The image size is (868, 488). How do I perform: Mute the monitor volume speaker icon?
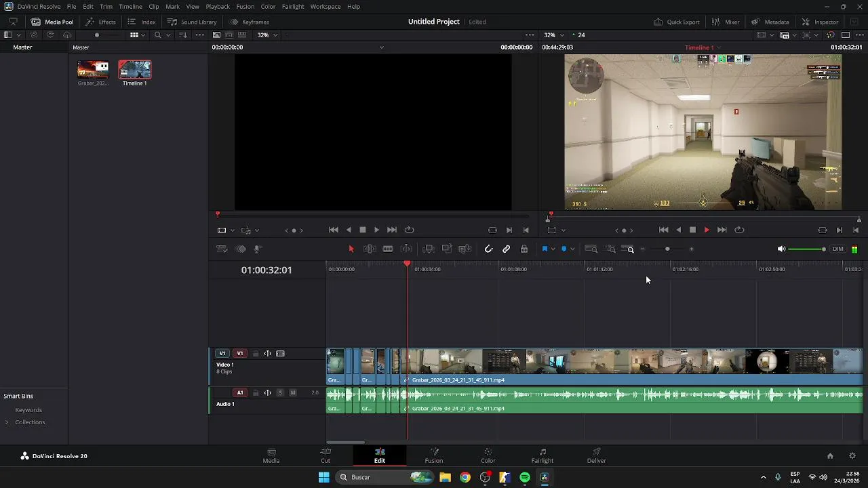[781, 249]
